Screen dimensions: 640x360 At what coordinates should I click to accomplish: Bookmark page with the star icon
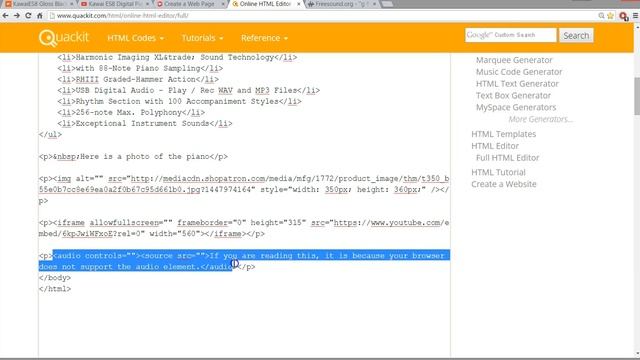pos(611,16)
